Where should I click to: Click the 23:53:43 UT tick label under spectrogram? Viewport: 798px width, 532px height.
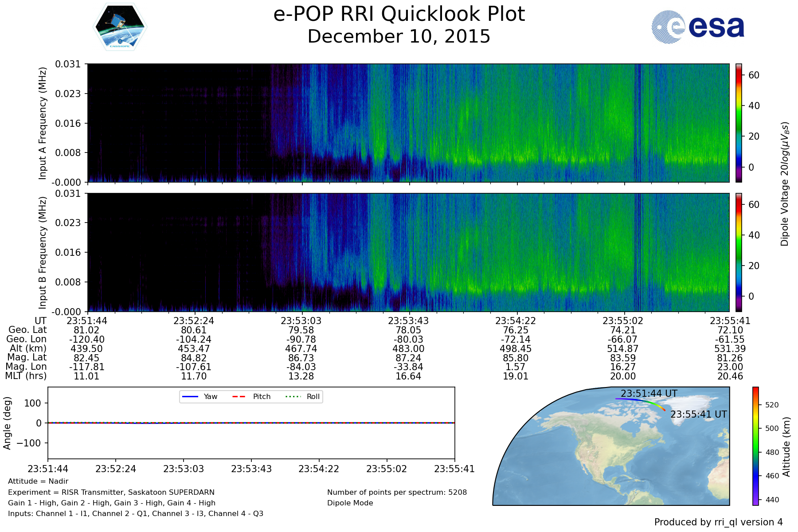click(x=408, y=321)
